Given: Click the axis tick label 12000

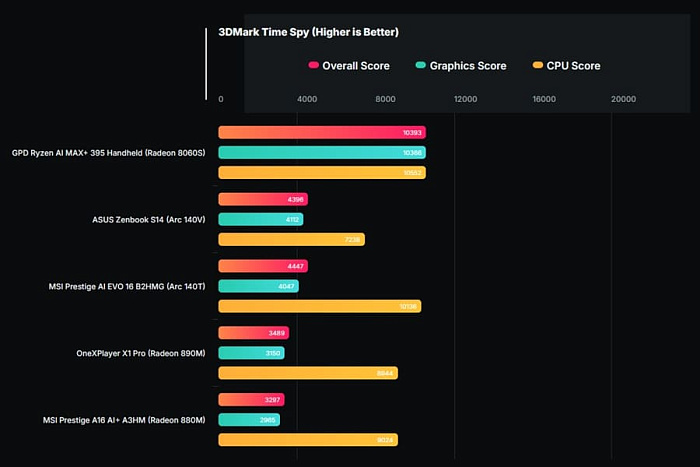Looking at the screenshot, I should point(465,99).
